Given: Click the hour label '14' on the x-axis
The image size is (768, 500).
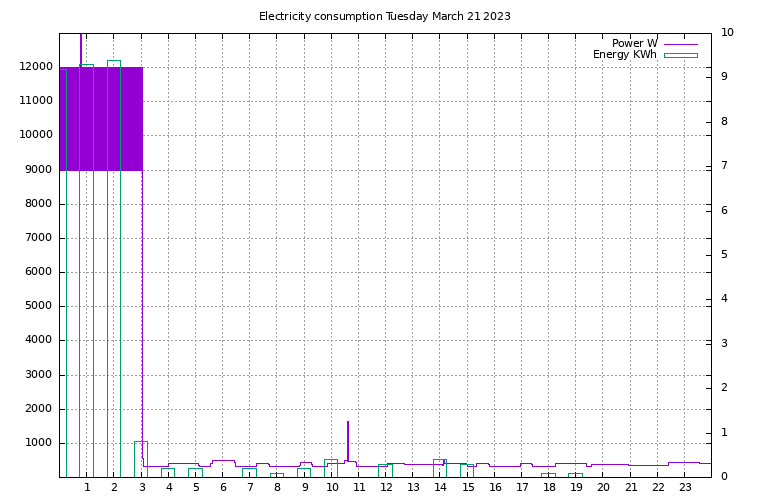Looking at the screenshot, I should coord(440,487).
